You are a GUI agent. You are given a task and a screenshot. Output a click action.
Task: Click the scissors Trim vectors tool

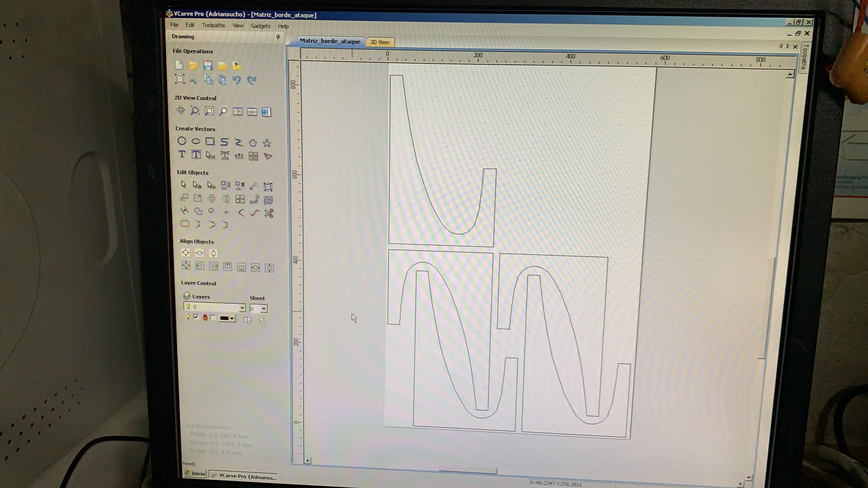(x=269, y=213)
